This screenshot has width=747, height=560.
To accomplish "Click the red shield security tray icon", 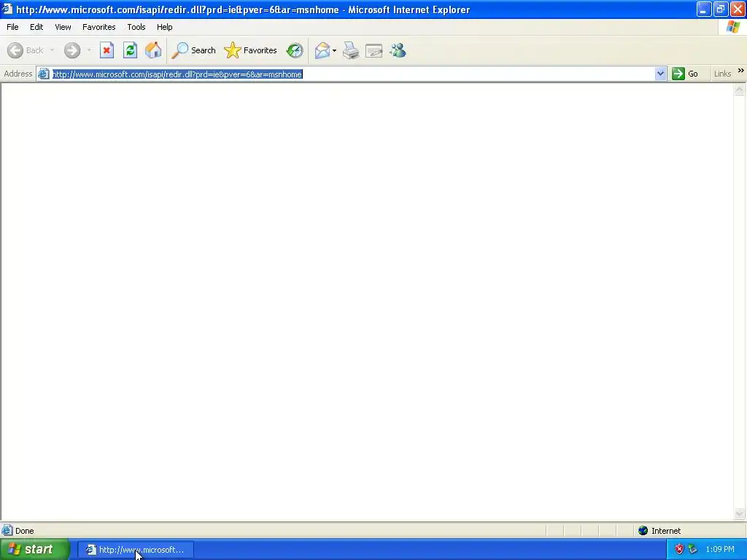I will click(x=679, y=550).
